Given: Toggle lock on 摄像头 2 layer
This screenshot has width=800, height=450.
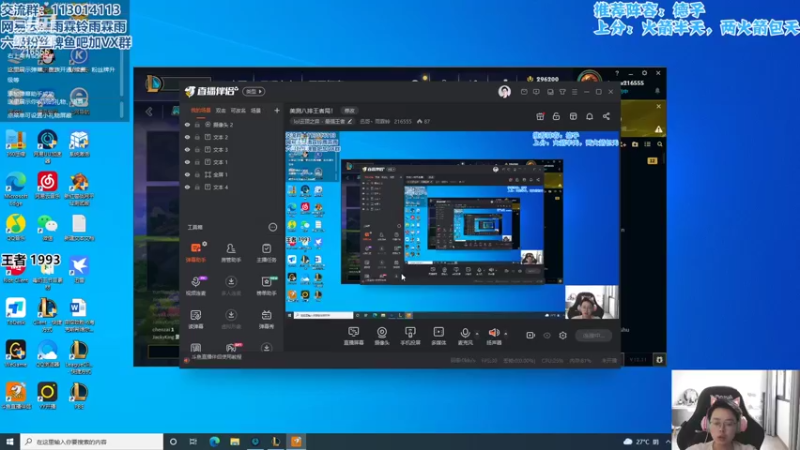Looking at the screenshot, I should [197, 124].
